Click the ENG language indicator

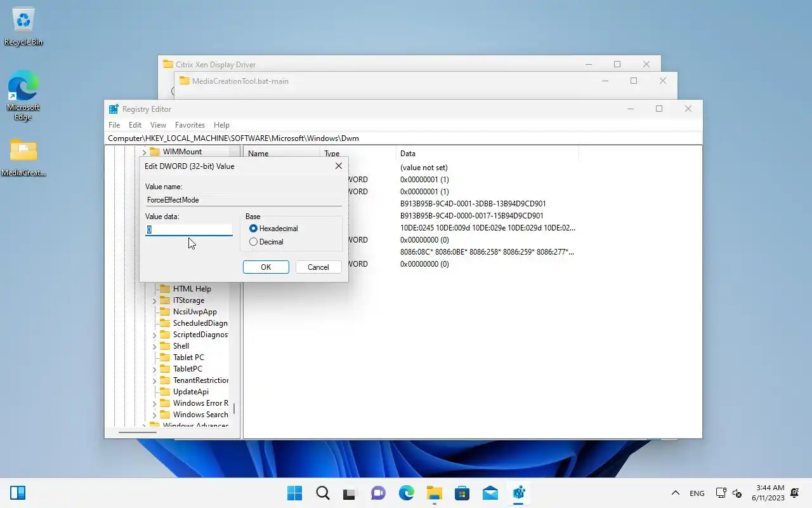[697, 493]
